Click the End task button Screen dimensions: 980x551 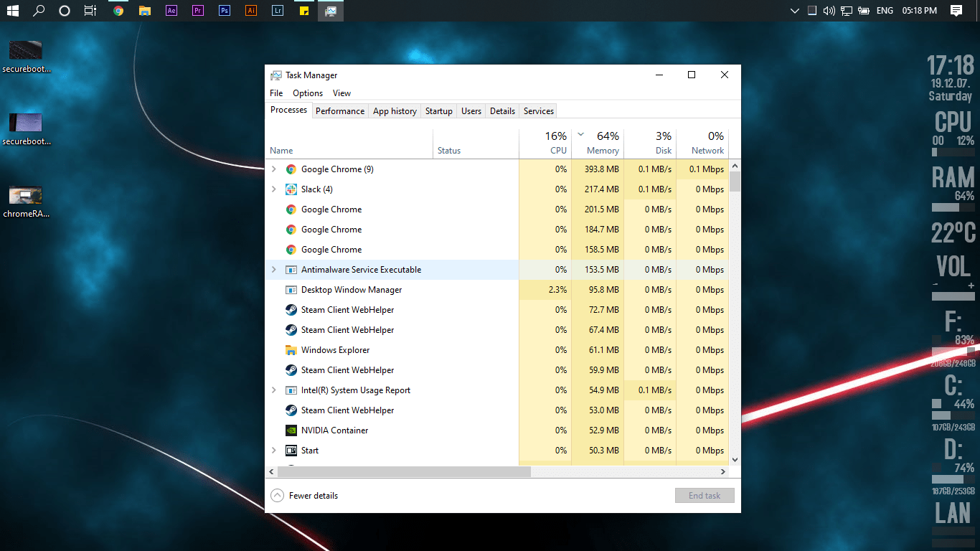point(704,495)
